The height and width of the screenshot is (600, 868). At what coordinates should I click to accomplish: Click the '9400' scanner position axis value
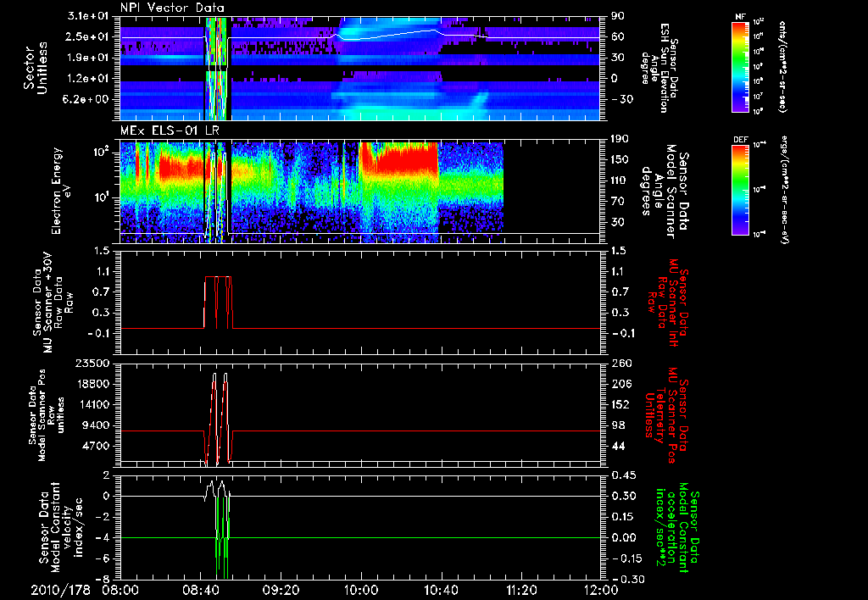tap(97, 425)
